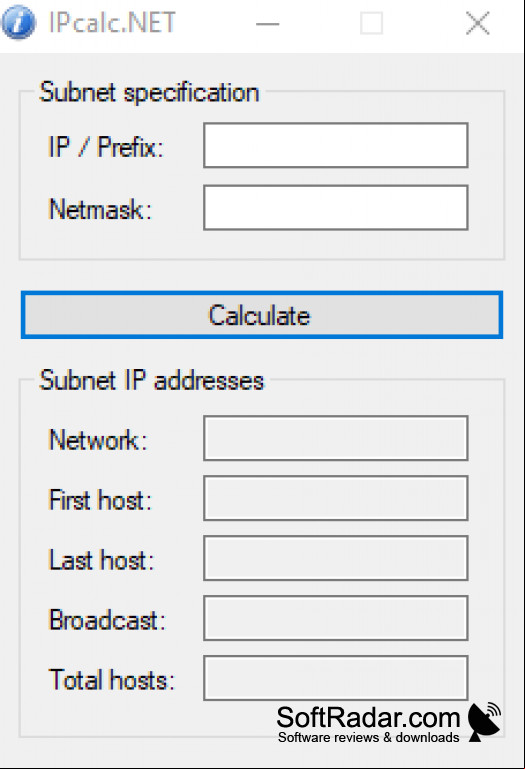525x769 pixels.
Task: Click the SoftRadar satellite dish icon
Action: (x=484, y=721)
